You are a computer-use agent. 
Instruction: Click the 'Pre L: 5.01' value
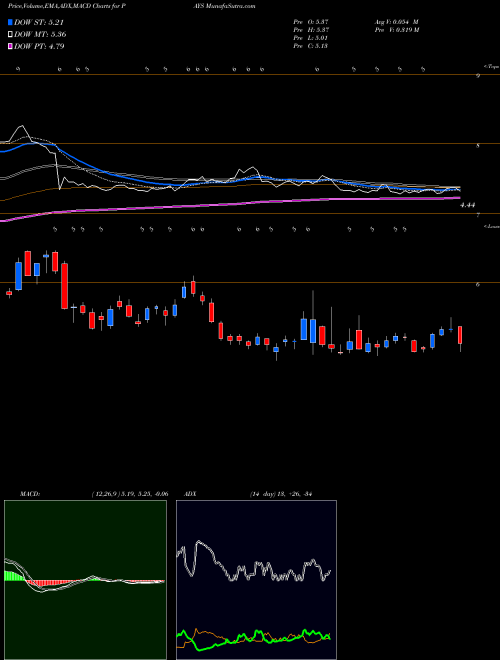[311, 38]
